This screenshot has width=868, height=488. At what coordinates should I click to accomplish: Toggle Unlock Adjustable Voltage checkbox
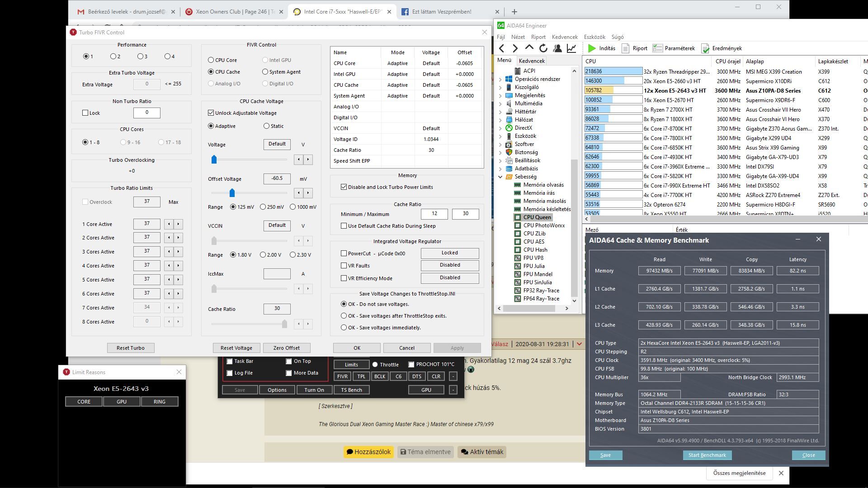211,113
